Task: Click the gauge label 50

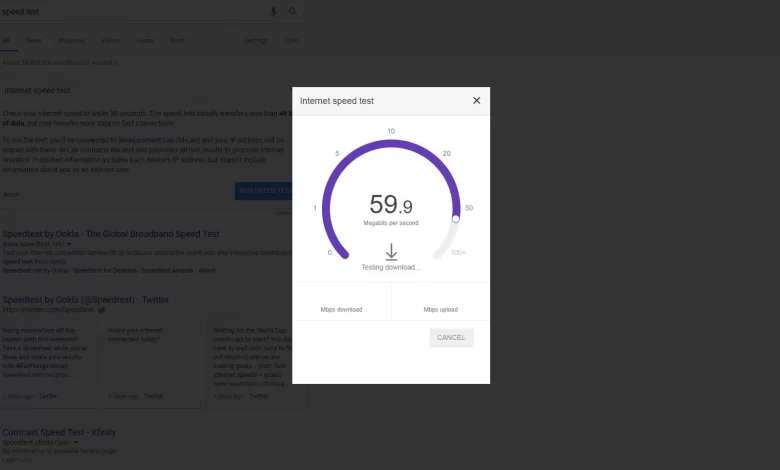Action: pyautogui.click(x=469, y=208)
